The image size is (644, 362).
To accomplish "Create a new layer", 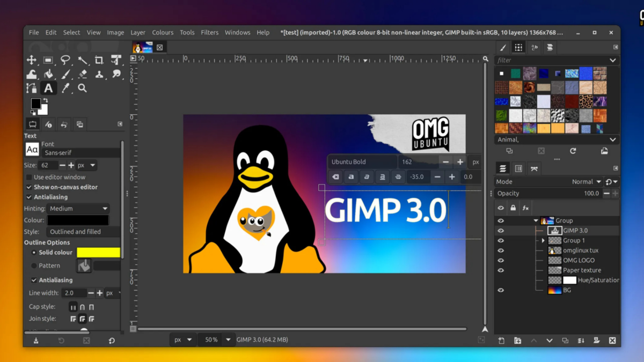I will pos(501,341).
